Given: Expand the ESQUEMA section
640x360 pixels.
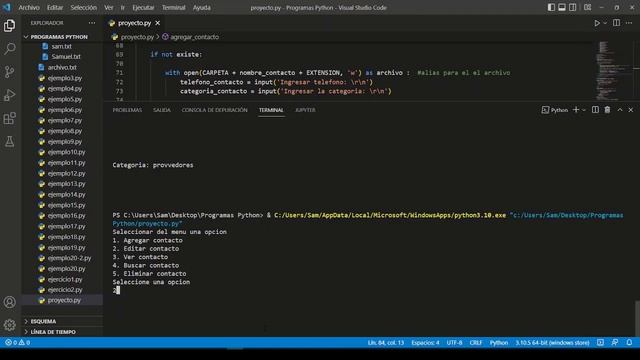Looking at the screenshot, I should (43, 321).
